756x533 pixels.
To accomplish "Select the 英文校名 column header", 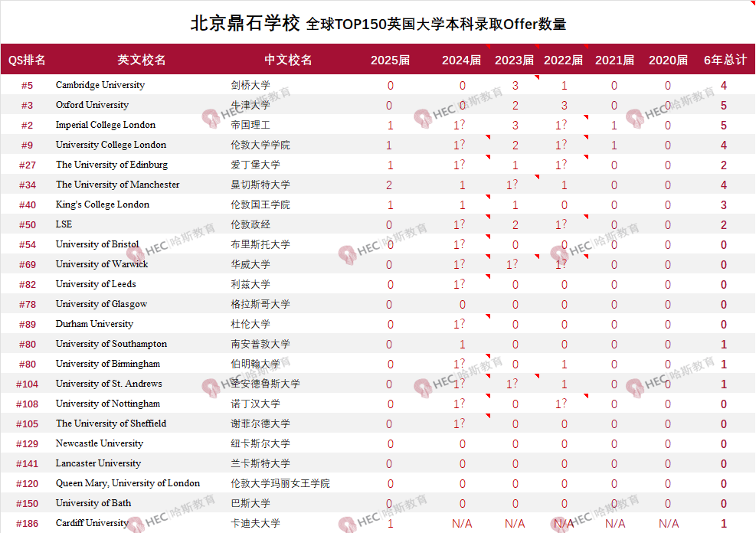I will point(141,60).
